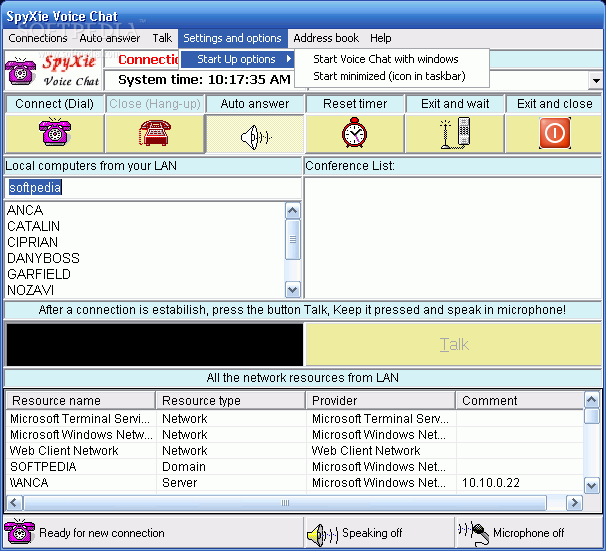Click the SpyXie Voice Chat logo phone
Screen dimensions: 606x551
pos(20,71)
